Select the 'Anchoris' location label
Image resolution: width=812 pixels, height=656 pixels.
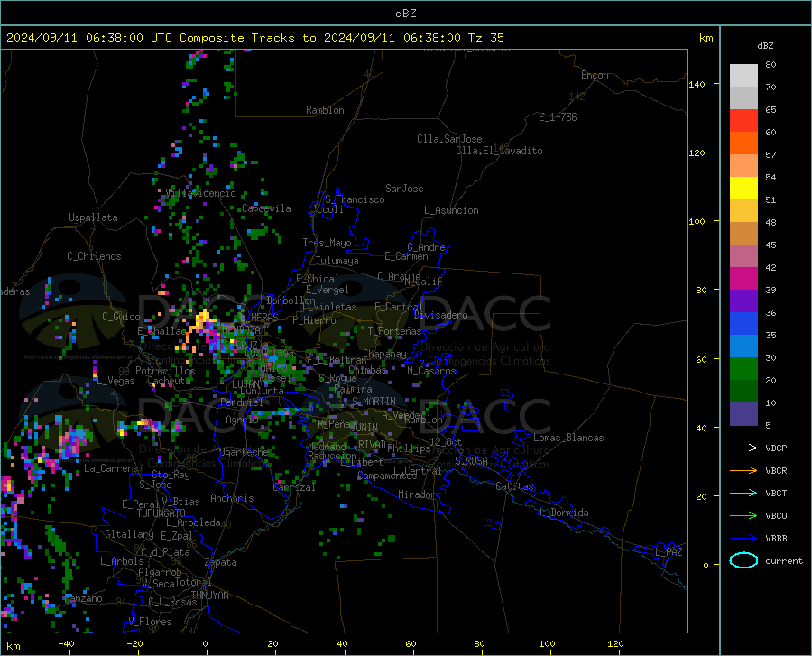232,499
